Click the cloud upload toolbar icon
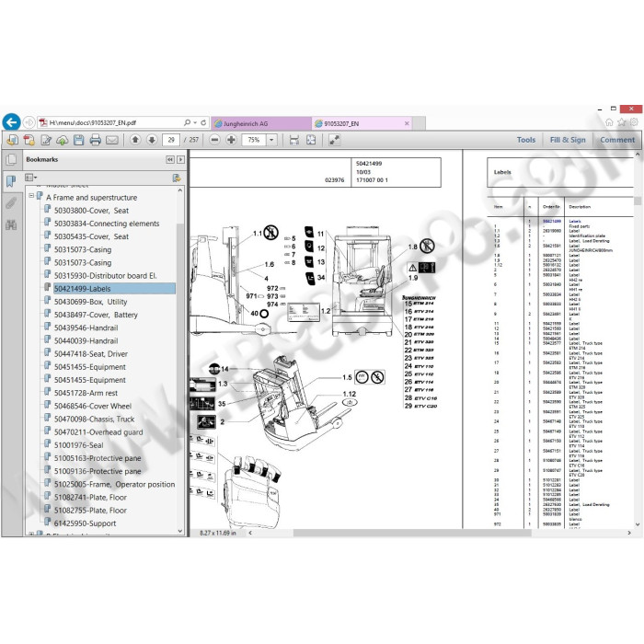Image resolution: width=644 pixels, height=644 pixels. pos(62,140)
